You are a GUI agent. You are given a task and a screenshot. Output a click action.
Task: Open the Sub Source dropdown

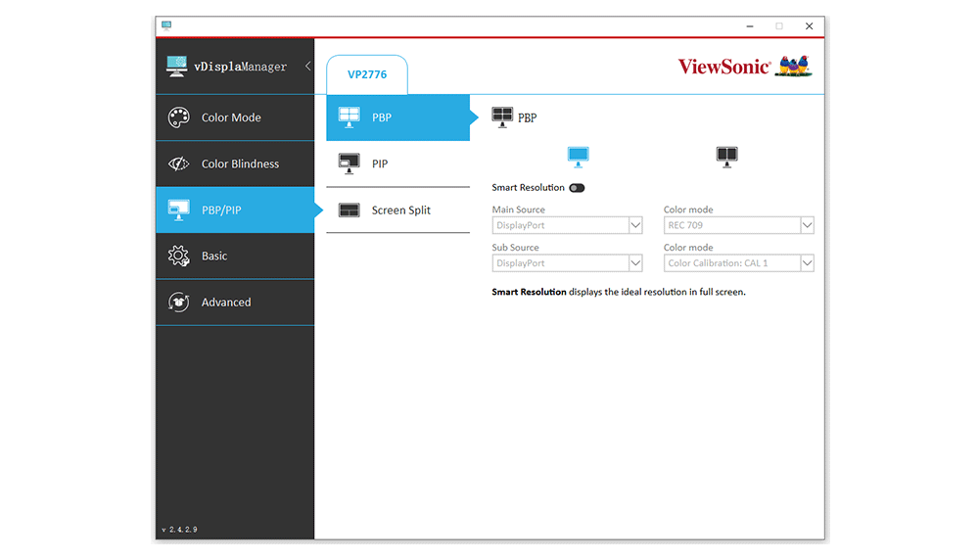pos(567,263)
